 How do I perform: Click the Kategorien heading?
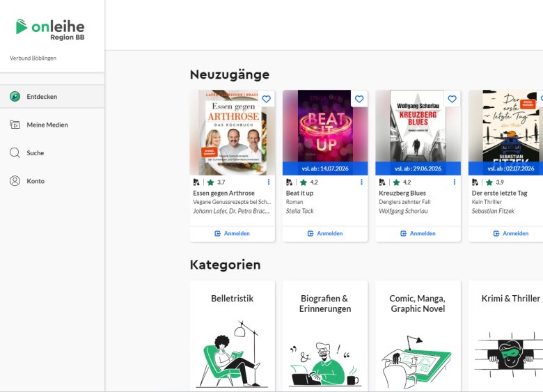coord(225,265)
